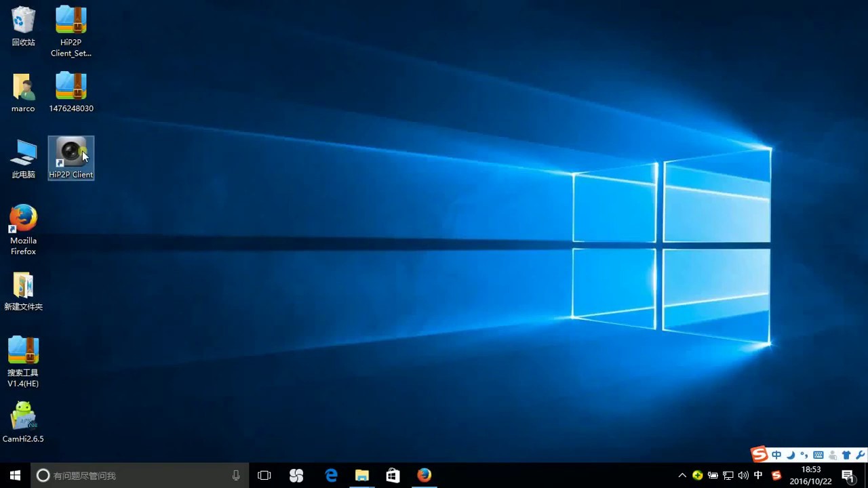868x488 pixels.
Task: Select the HiP2P Client camera shortcut
Action: pyautogui.click(x=71, y=159)
